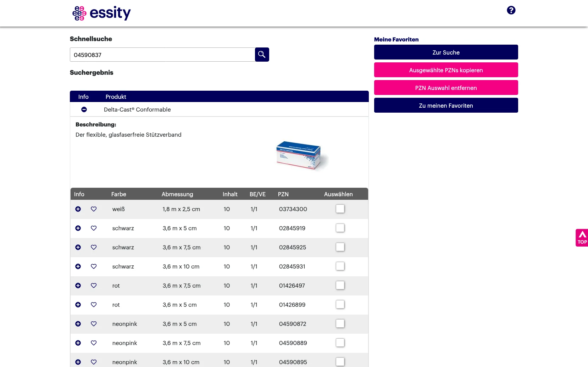Expand info for PZN 02845931
588x367 pixels.
[x=78, y=266]
